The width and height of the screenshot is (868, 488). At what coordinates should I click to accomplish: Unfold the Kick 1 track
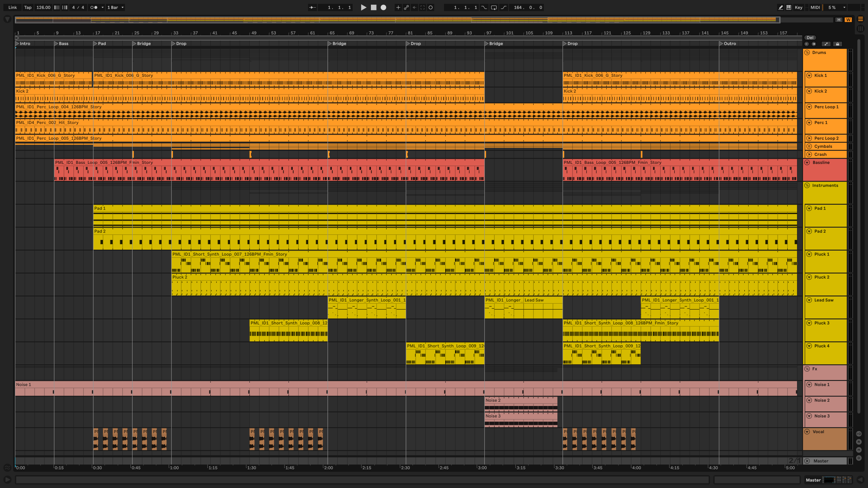809,75
